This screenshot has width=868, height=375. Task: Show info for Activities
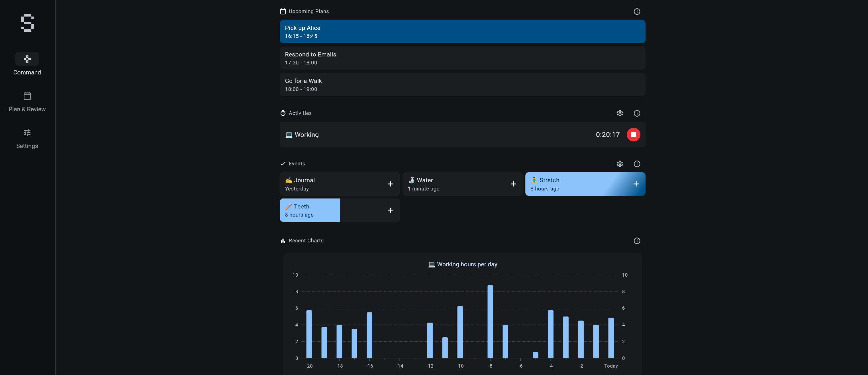(637, 113)
